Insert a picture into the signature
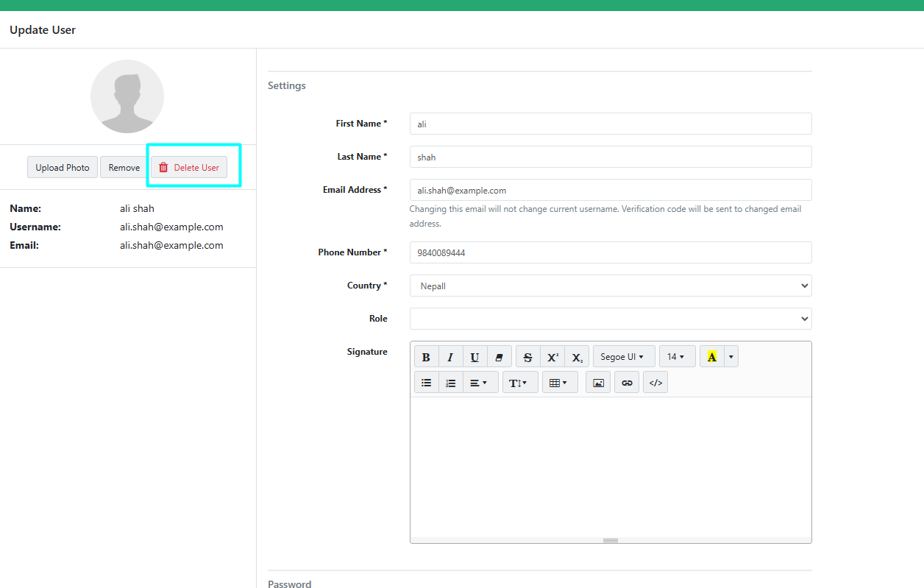The height and width of the screenshot is (588, 924). [598, 383]
